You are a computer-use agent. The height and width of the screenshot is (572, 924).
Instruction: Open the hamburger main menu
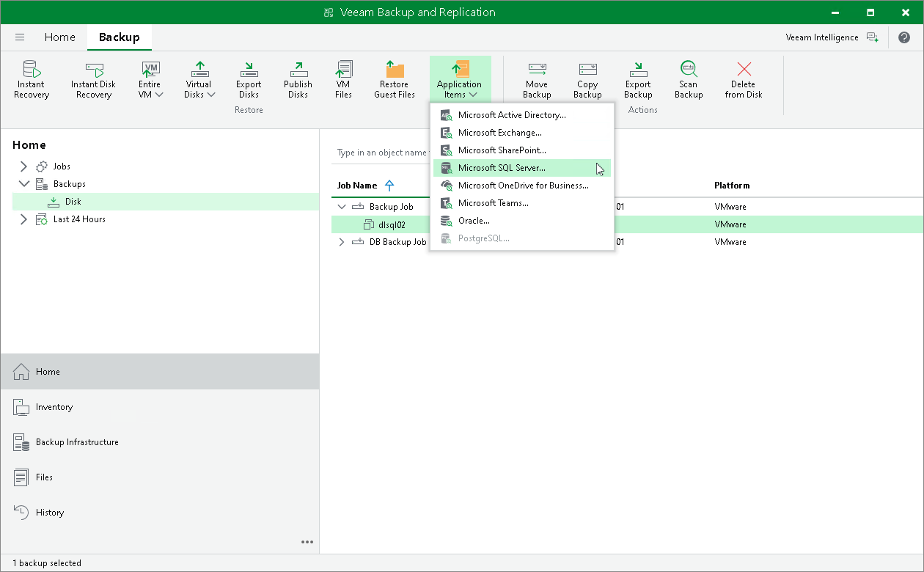tap(20, 37)
